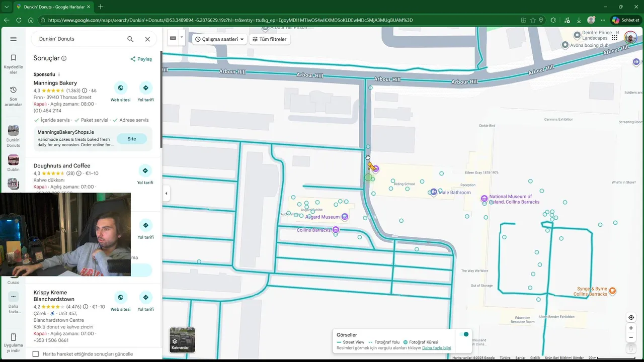Open the Gizlilik footer link
The height and width of the screenshot is (362, 644).
pyautogui.click(x=535, y=358)
